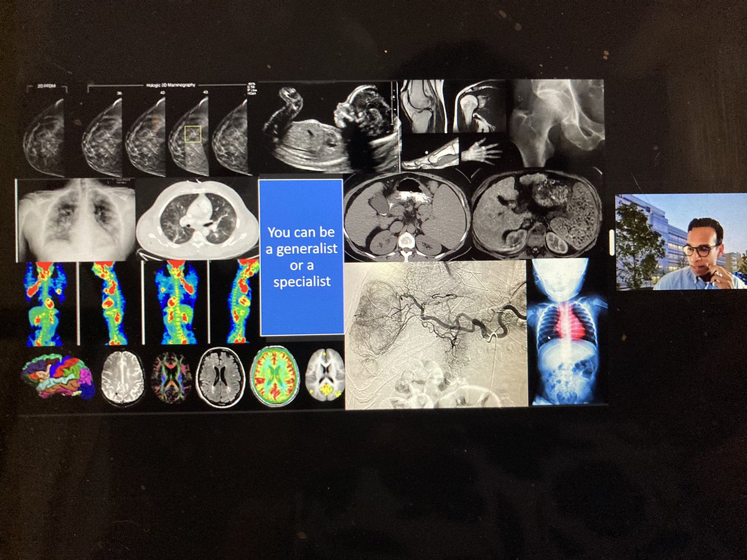Open the fetal ultrasound image
This screenshot has height=560, width=747.
coord(329,128)
